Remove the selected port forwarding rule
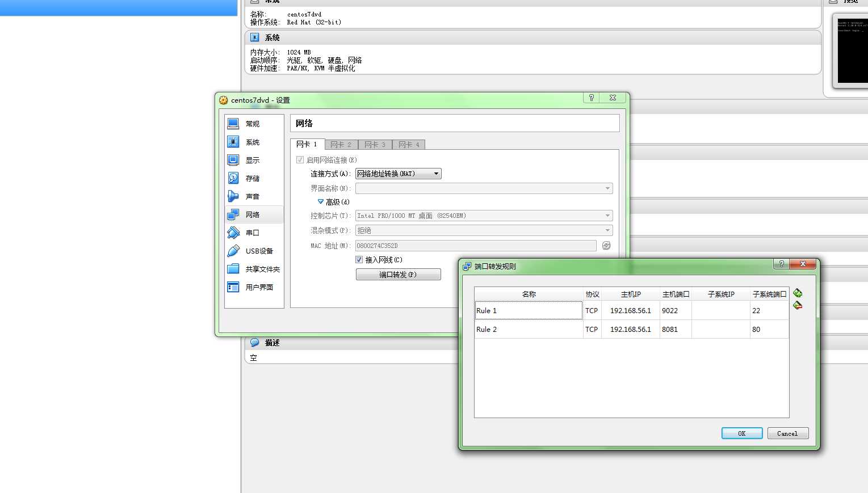Viewport: 868px width, 493px height. (798, 305)
